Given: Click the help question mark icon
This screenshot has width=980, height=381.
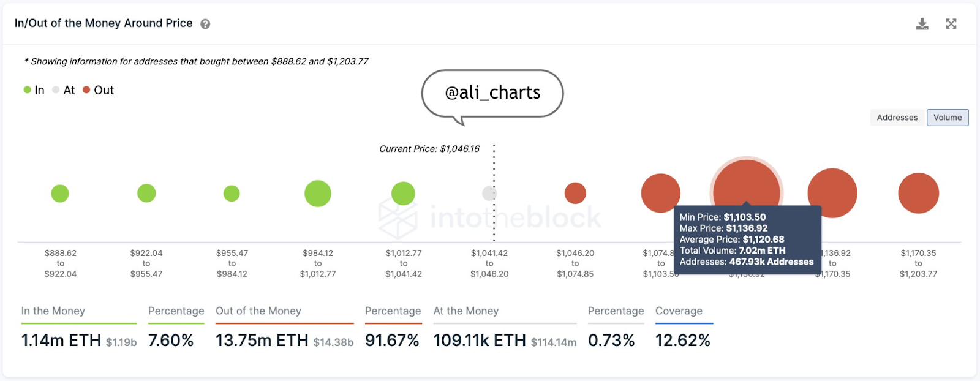Looking at the screenshot, I should click(x=205, y=24).
